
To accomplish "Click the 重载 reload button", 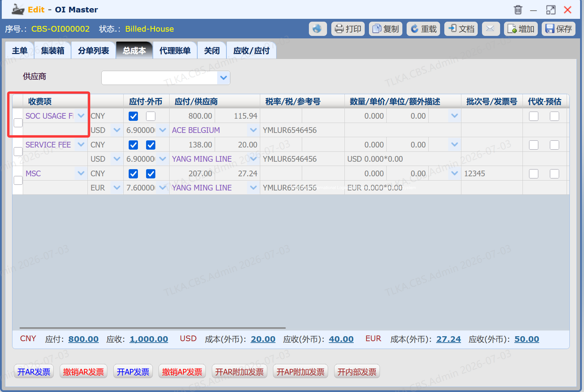I will pyautogui.click(x=423, y=29).
